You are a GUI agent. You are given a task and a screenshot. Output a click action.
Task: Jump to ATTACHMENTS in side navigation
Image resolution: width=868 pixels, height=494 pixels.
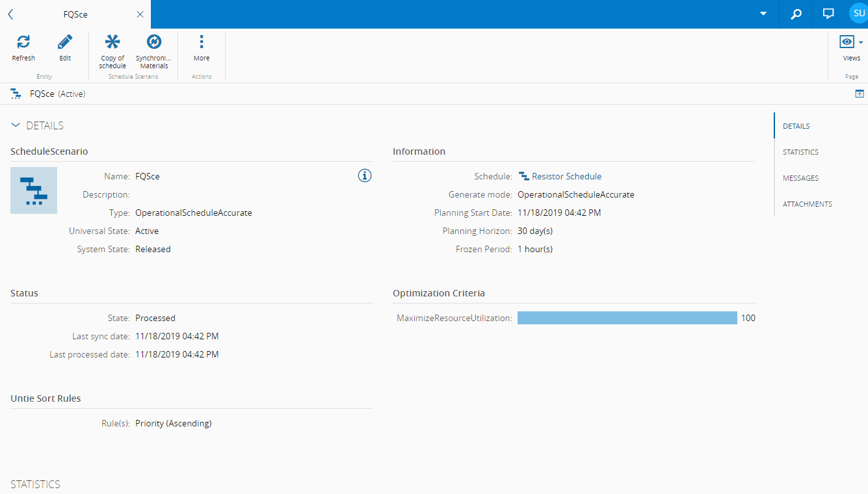coord(807,204)
